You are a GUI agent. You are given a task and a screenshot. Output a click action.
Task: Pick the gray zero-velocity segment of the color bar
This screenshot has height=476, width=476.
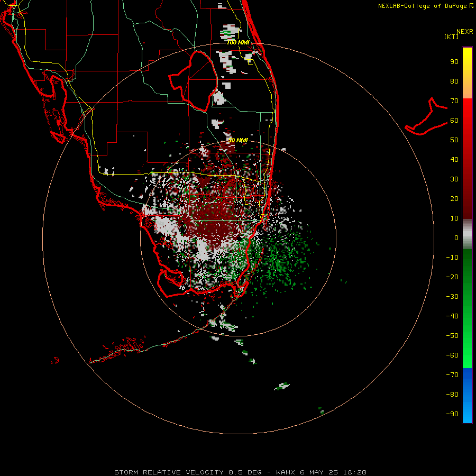(467, 234)
